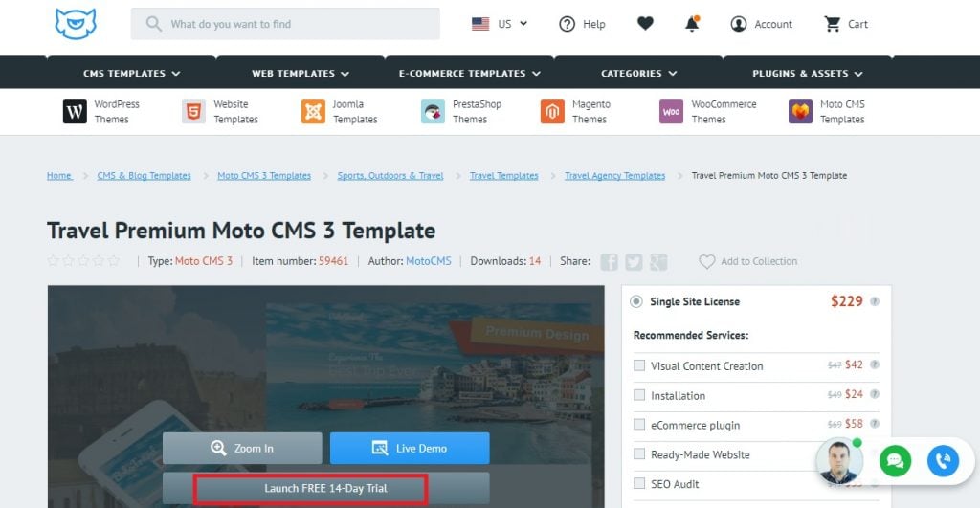Click the blue phone call icon

click(943, 461)
